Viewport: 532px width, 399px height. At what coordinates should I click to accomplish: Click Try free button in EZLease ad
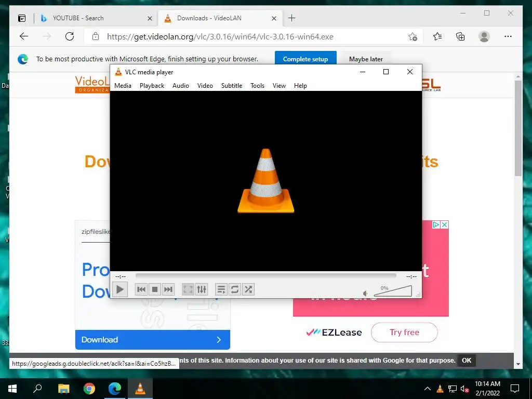[x=404, y=332]
